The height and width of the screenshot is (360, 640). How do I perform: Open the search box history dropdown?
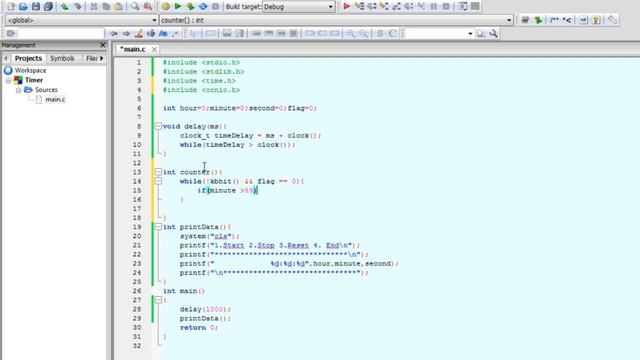(x=470, y=33)
